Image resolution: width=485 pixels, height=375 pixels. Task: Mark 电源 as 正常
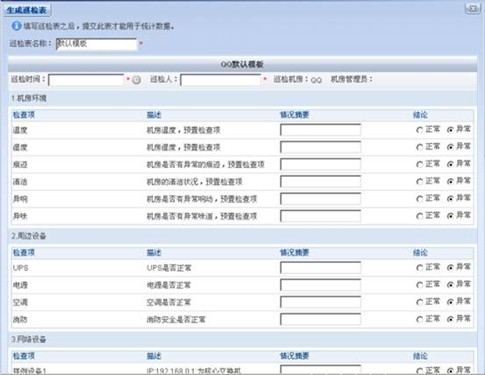[420, 285]
